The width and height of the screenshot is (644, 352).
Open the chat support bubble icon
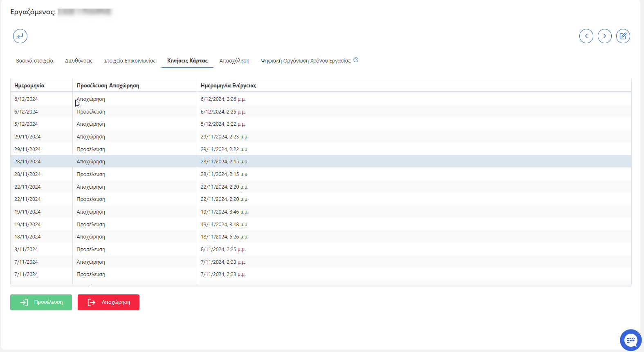631,340
